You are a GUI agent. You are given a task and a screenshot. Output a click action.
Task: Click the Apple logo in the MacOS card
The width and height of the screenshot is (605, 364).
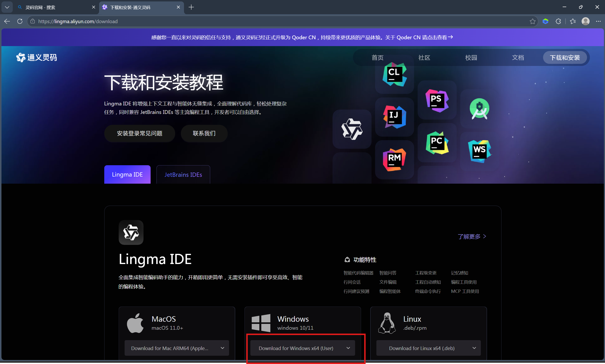tap(135, 323)
